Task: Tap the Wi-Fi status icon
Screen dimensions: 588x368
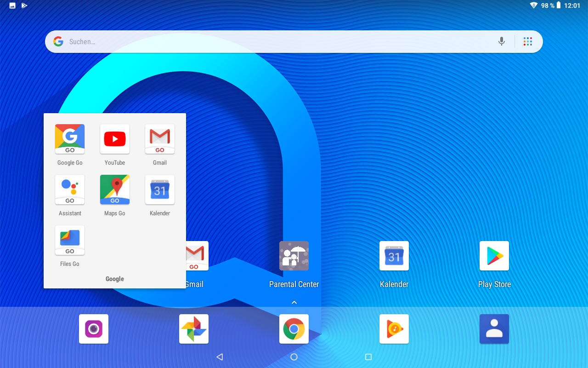Action: pos(534,6)
